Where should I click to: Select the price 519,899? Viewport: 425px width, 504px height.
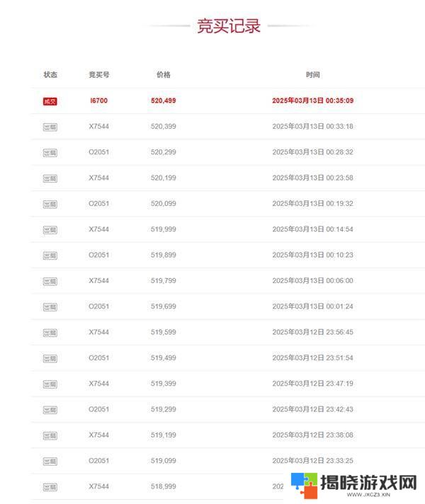164,255
